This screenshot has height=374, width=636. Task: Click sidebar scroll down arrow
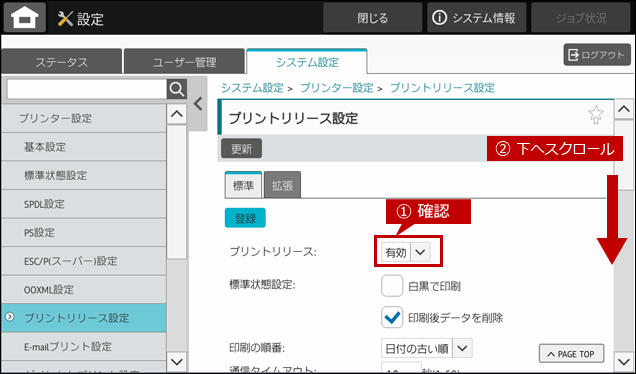pyautogui.click(x=177, y=361)
